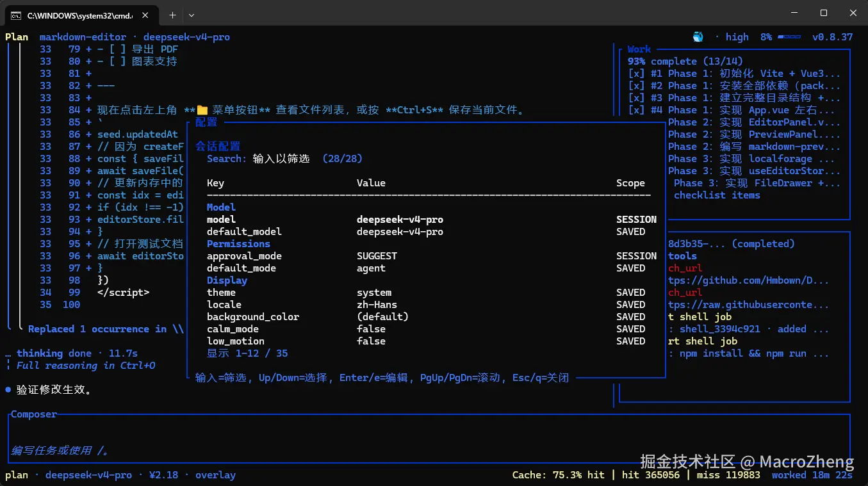Expand the Permissions section header
This screenshot has height=486, width=868.
(x=238, y=244)
